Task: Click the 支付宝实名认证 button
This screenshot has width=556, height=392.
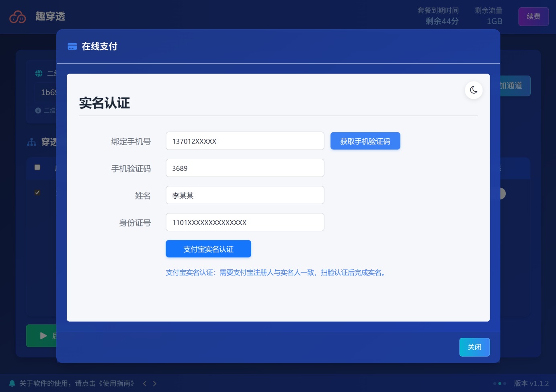Action: tap(208, 249)
